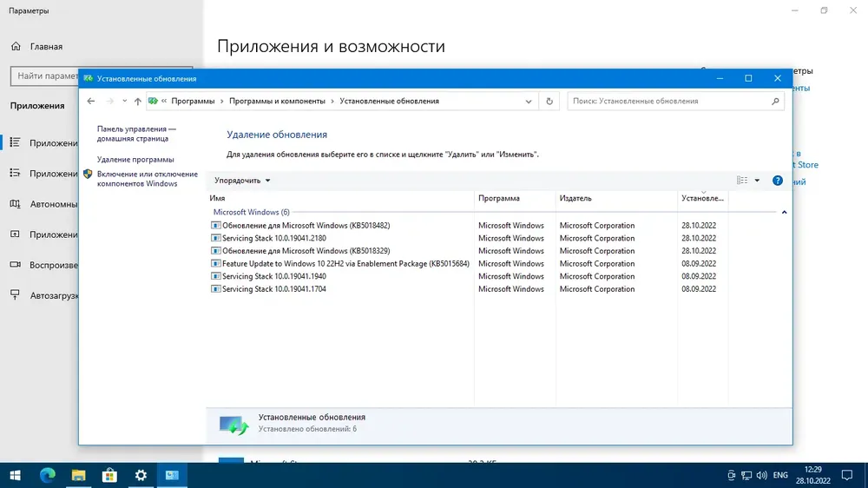868x488 pixels.
Task: Click the Settings search box Найти параметр
Action: click(x=45, y=76)
